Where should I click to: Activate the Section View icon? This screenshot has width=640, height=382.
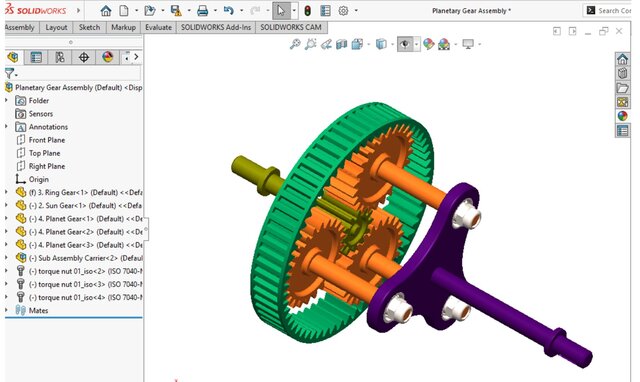coord(341,44)
